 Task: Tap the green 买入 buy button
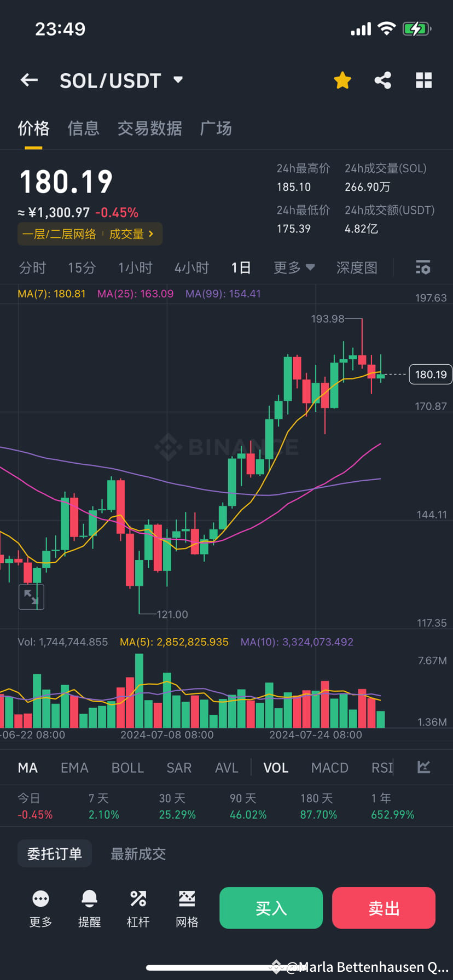click(x=271, y=908)
